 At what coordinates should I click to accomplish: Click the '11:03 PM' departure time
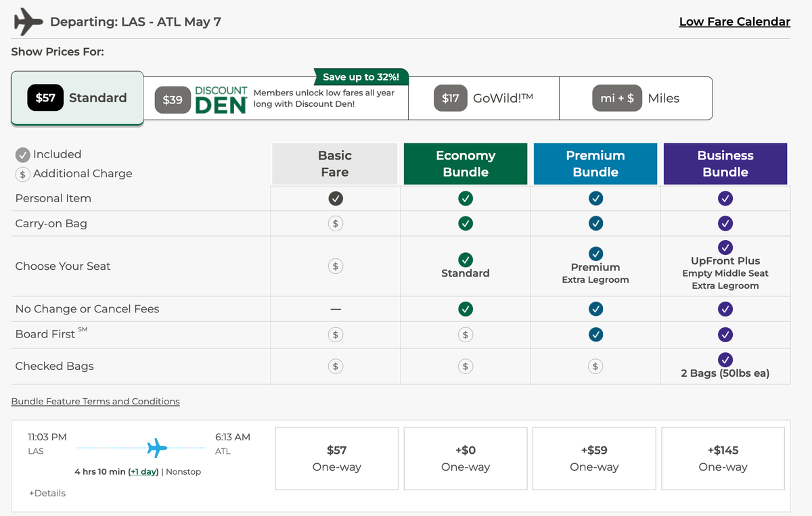coord(47,437)
